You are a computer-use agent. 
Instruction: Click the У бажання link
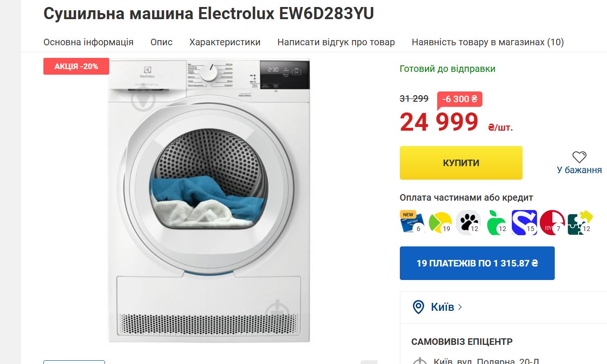tap(579, 170)
